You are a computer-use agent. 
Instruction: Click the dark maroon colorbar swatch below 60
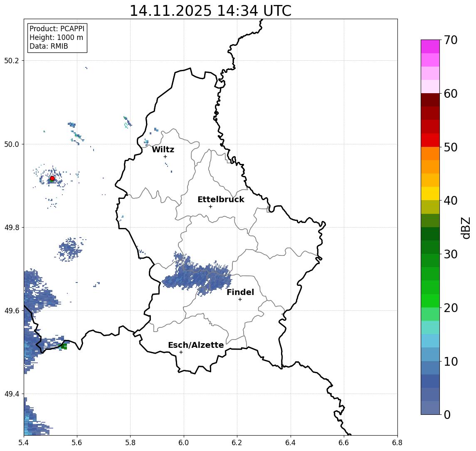coord(430,100)
